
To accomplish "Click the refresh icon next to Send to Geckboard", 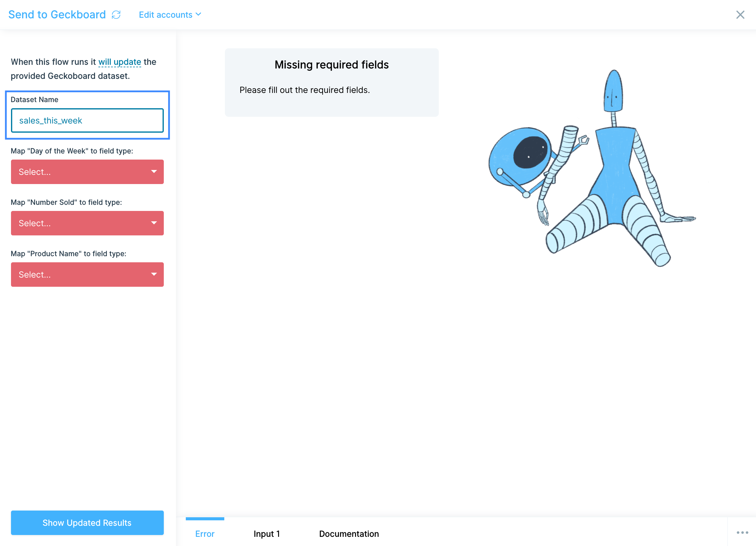I will [116, 15].
